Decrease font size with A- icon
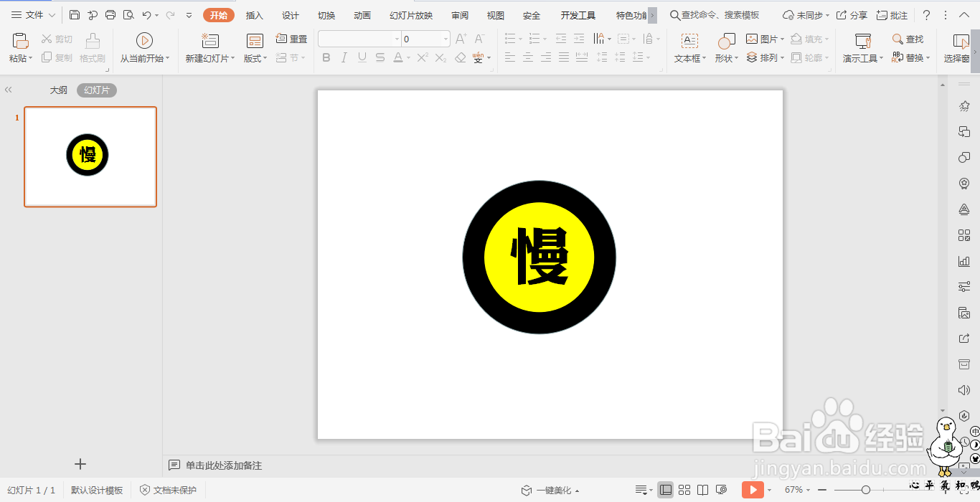 point(480,39)
